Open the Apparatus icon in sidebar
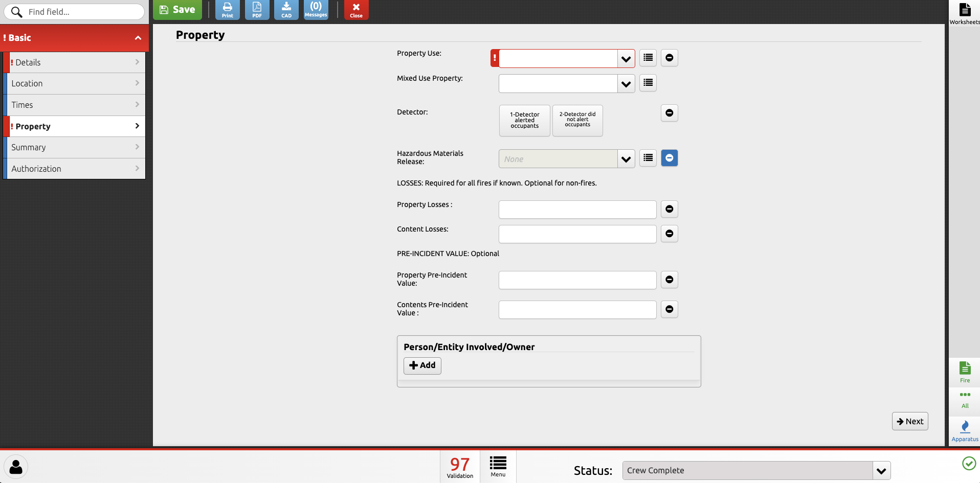980x483 pixels. [x=965, y=431]
